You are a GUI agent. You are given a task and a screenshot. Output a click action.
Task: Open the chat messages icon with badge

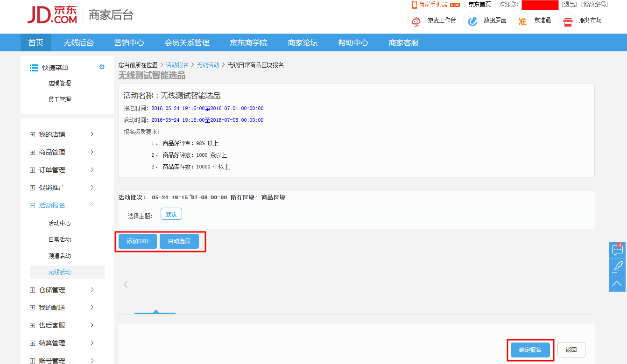point(617,250)
